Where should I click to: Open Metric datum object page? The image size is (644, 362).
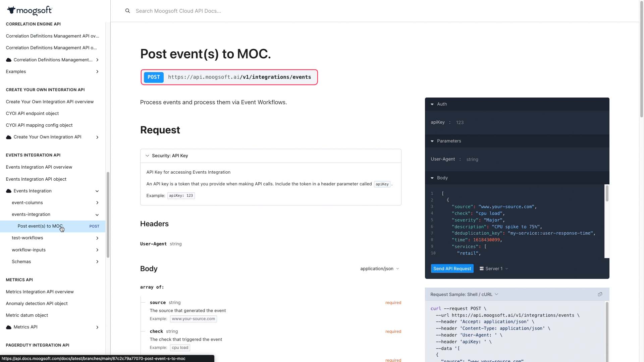pos(27,315)
